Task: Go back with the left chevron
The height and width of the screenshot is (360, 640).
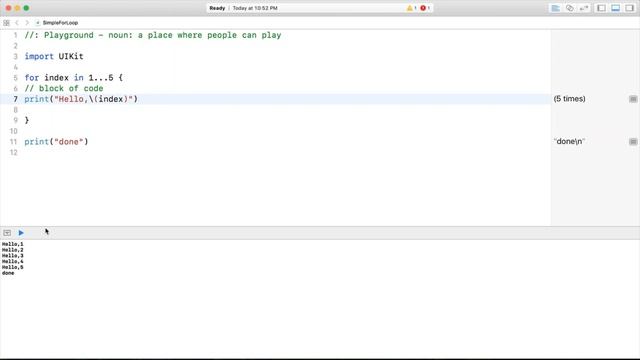Action: (x=17, y=23)
